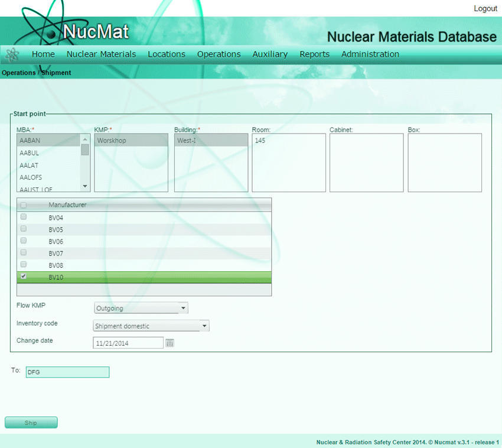Select AALAT in the MBA list
Screen dimensions: 502x448
(29, 165)
